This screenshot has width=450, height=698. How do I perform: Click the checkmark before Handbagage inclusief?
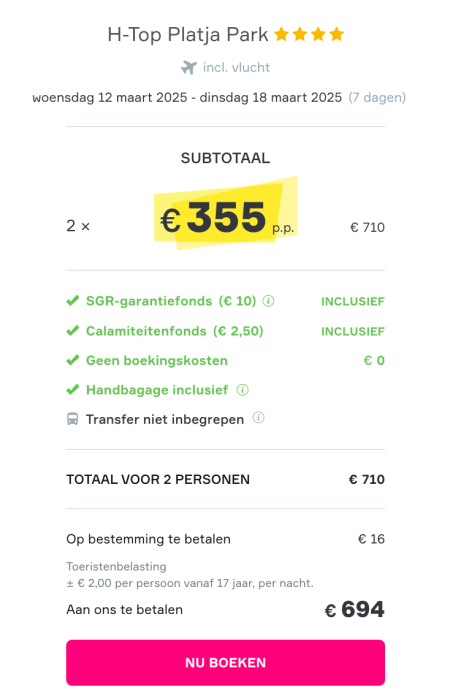73,390
